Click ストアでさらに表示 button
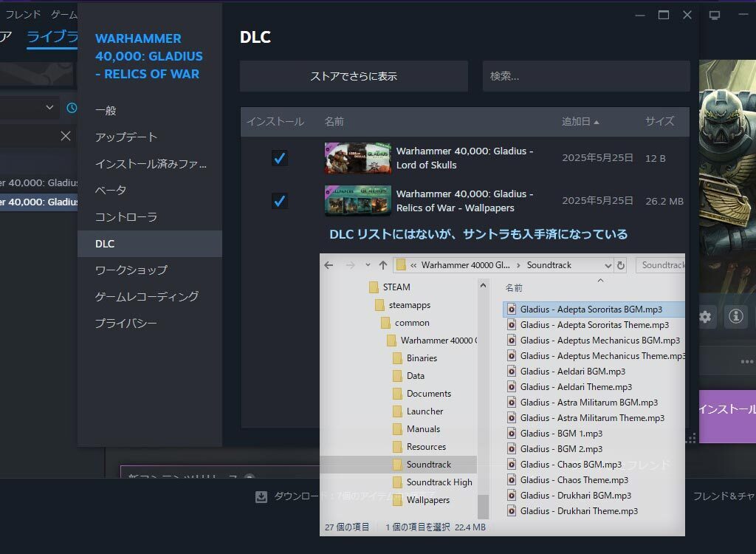 point(354,76)
